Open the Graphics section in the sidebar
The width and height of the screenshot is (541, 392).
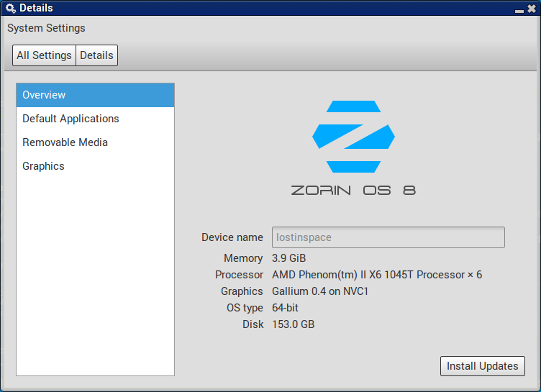[x=43, y=166]
